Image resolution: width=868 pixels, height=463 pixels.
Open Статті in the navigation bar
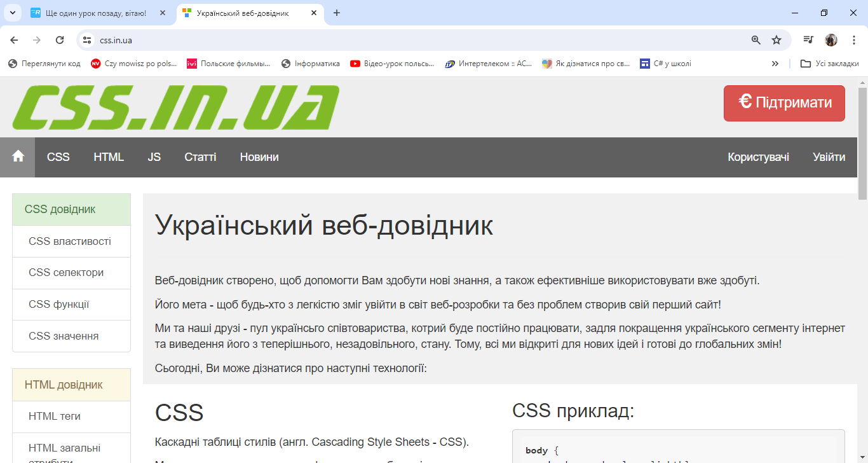click(200, 157)
